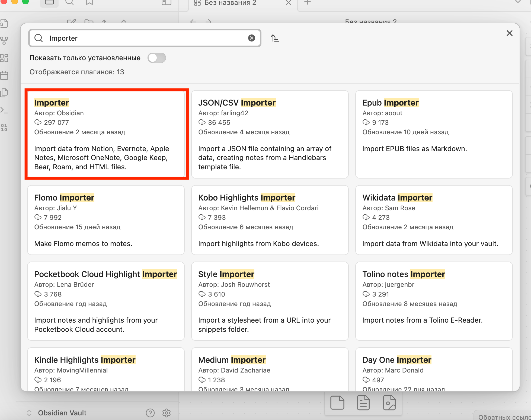Click the templates ribbon icon
The image size is (531, 420).
tap(4, 93)
